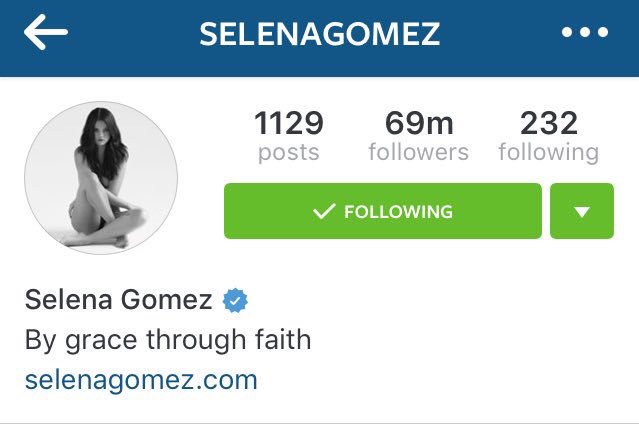
Task: Expand suggestions with the green arrow button
Action: [x=582, y=211]
